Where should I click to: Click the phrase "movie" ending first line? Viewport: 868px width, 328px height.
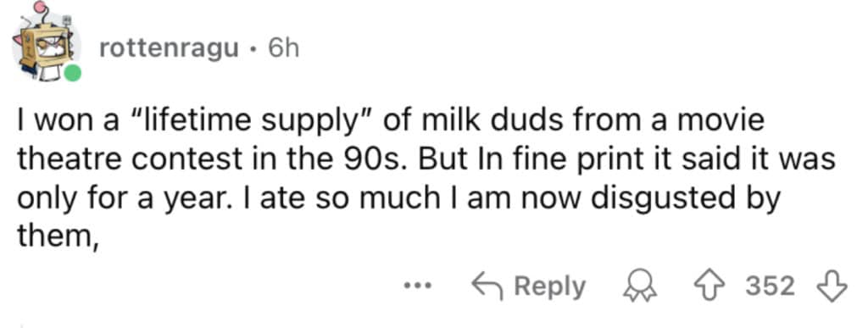(733, 120)
